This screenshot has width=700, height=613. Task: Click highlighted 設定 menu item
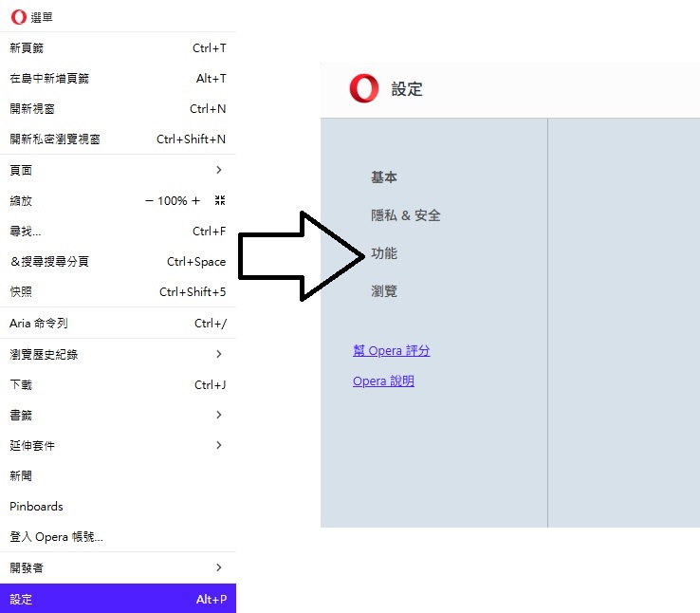[118, 598]
